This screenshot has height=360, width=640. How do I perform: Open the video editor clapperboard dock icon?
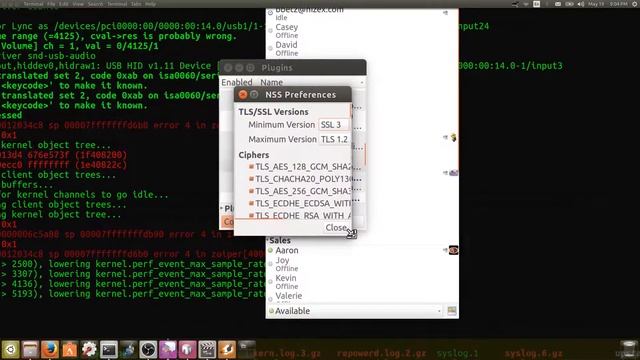coord(207,349)
